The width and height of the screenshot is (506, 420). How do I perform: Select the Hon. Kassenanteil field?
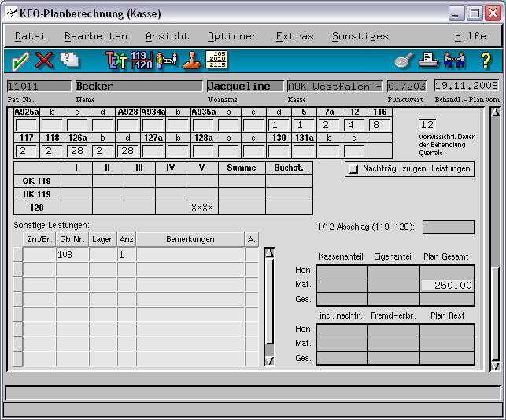click(x=342, y=271)
